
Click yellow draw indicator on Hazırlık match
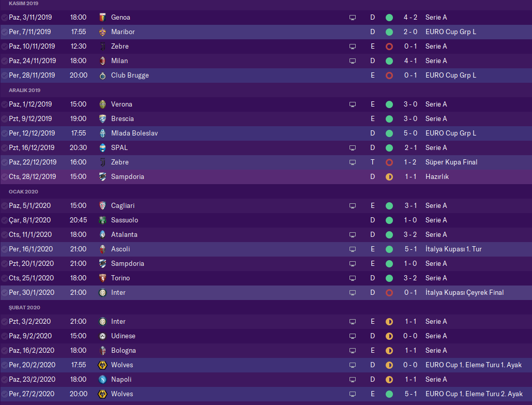point(389,176)
